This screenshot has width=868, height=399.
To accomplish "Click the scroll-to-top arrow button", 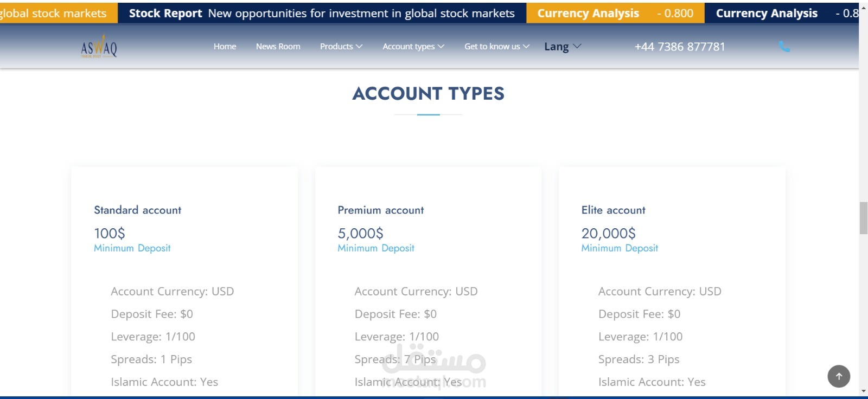I will click(839, 376).
